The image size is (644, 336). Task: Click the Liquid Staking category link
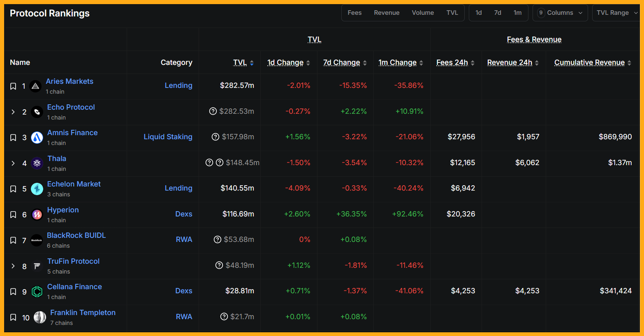(168, 137)
